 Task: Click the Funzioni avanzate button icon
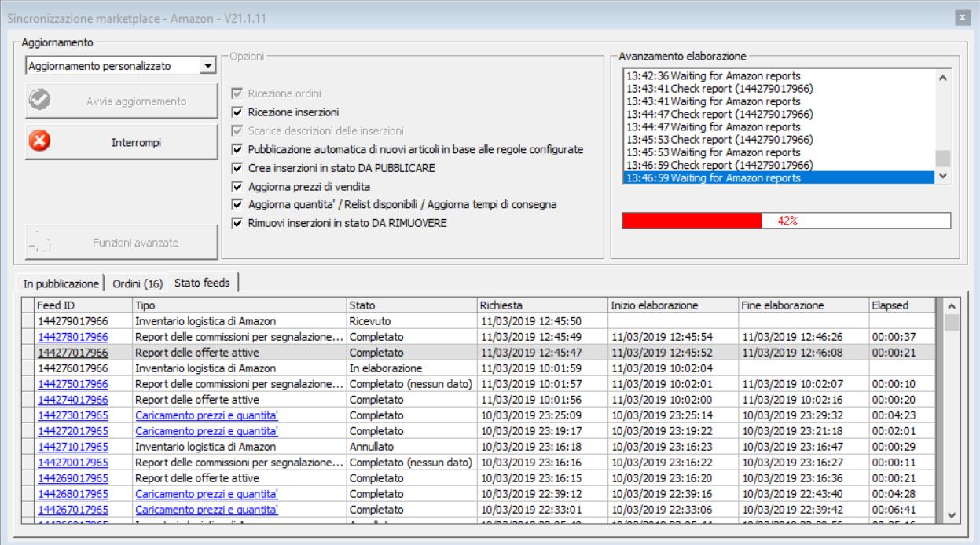tap(38, 243)
